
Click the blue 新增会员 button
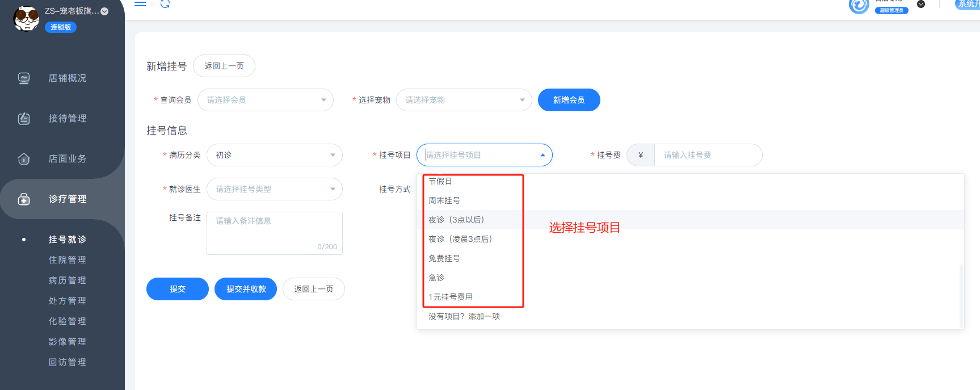[x=569, y=100]
